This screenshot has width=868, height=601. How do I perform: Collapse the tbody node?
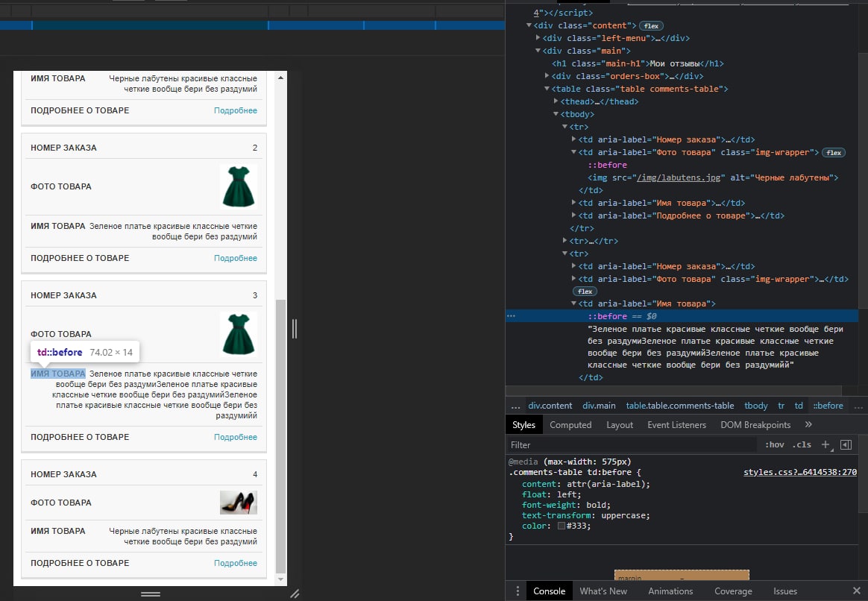(x=556, y=115)
